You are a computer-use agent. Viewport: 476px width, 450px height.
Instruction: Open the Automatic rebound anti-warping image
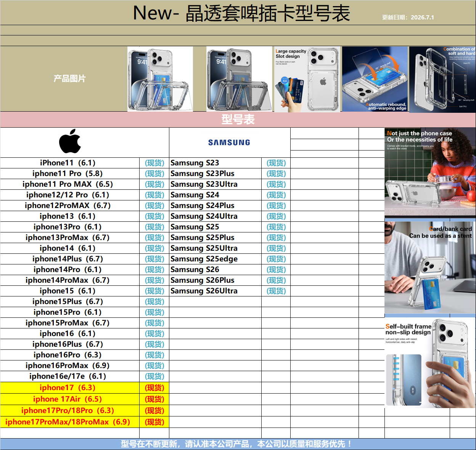[375, 79]
